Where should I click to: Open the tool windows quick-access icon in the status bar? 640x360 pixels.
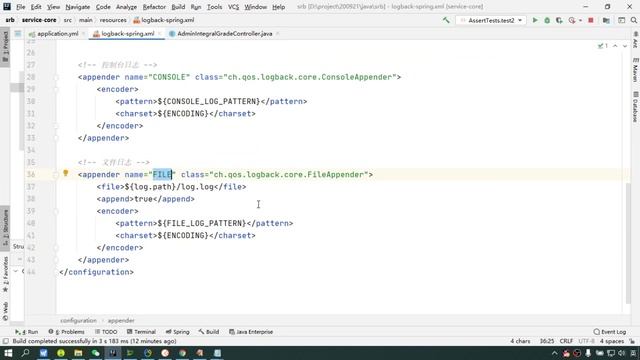point(5,341)
